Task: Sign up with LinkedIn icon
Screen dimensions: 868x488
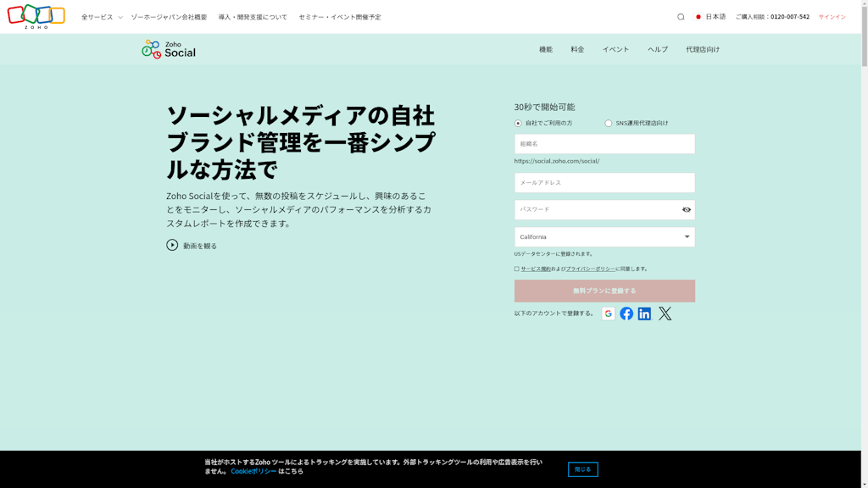Action: coord(644,313)
